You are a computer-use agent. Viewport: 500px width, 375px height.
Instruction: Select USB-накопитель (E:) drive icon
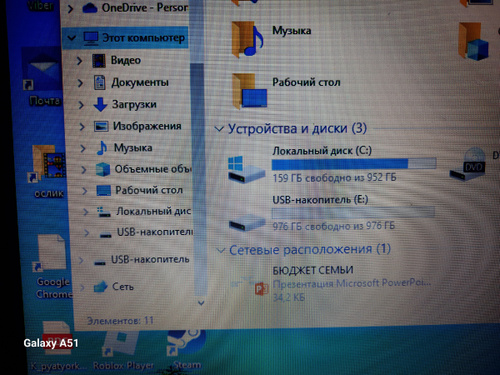pos(247,223)
